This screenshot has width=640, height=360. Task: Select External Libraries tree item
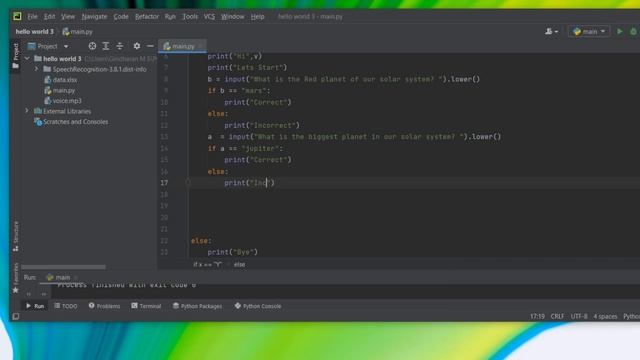pos(62,111)
